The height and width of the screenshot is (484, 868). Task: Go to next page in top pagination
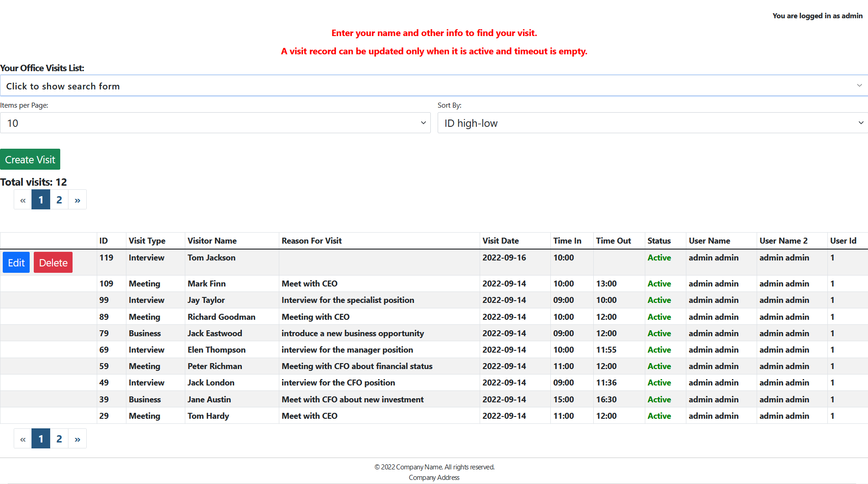(78, 200)
